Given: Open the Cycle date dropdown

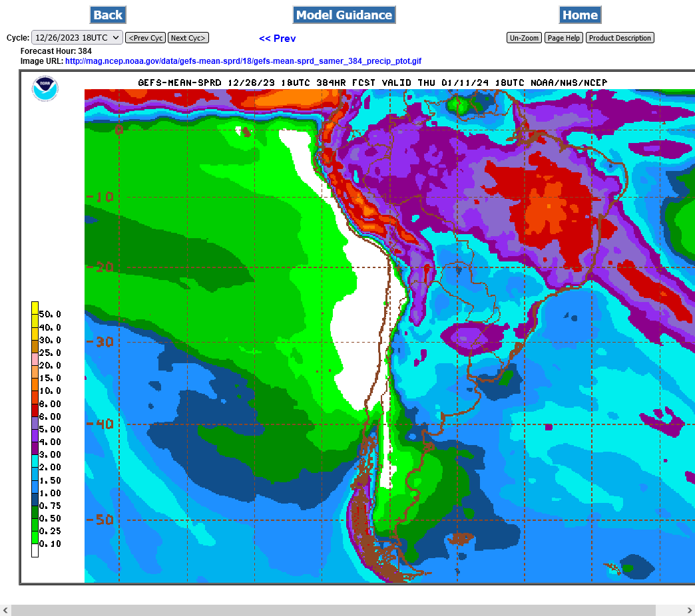Looking at the screenshot, I should (x=77, y=38).
